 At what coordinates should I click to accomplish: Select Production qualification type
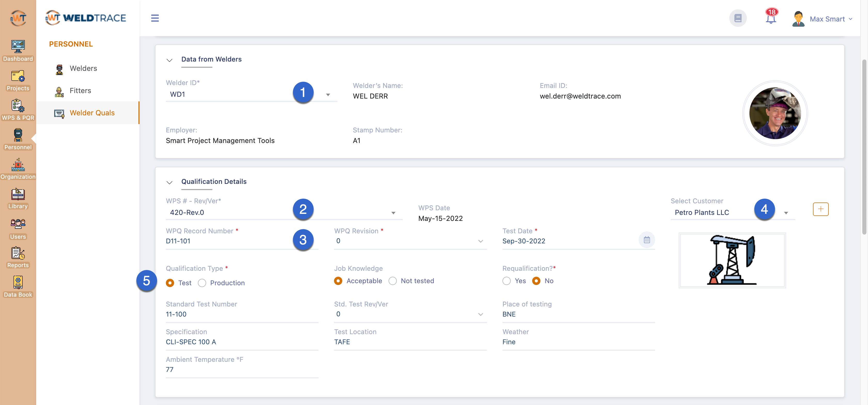(x=202, y=283)
